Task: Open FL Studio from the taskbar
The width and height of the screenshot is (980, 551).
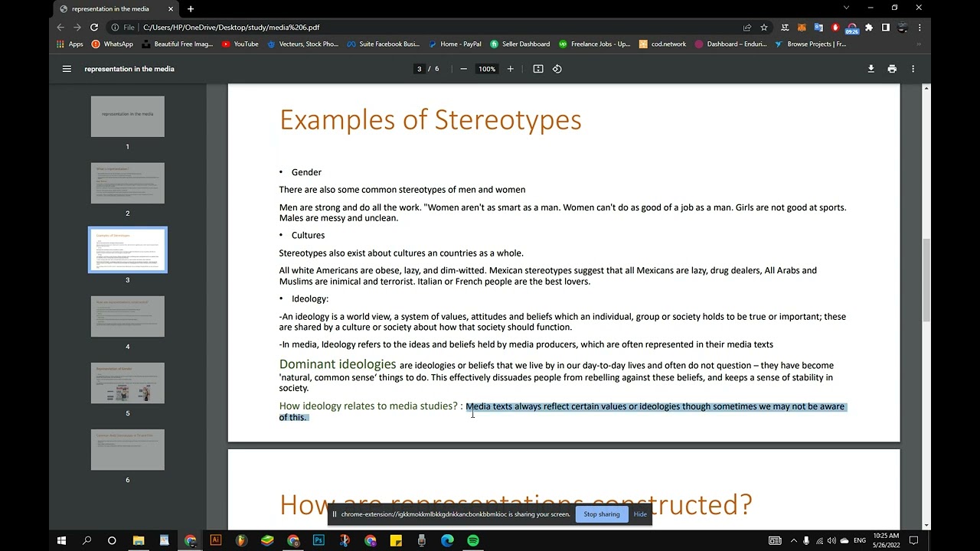Action: coord(242,540)
